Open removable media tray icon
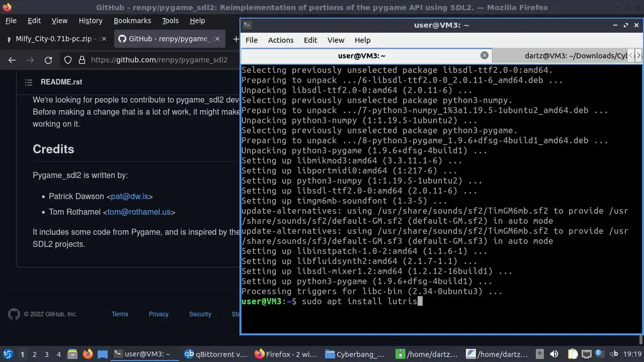The width and height of the screenshot is (644, 362). [x=539, y=354]
